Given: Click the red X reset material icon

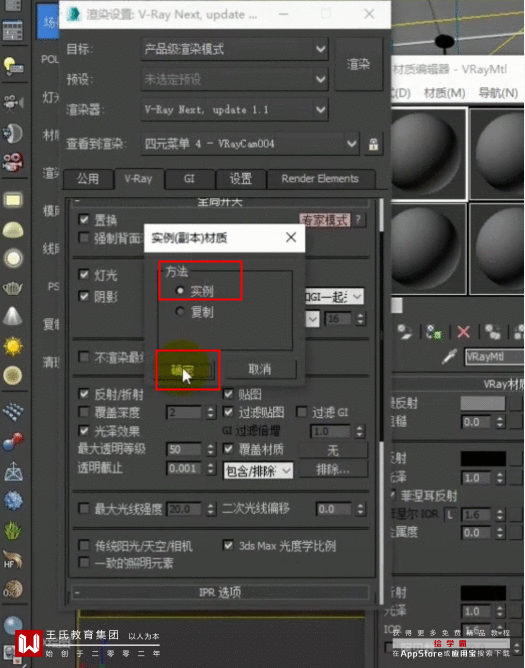Looking at the screenshot, I should pyautogui.click(x=463, y=331).
